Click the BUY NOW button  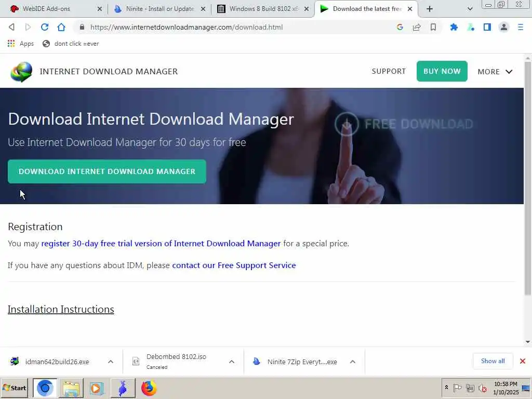tap(442, 71)
